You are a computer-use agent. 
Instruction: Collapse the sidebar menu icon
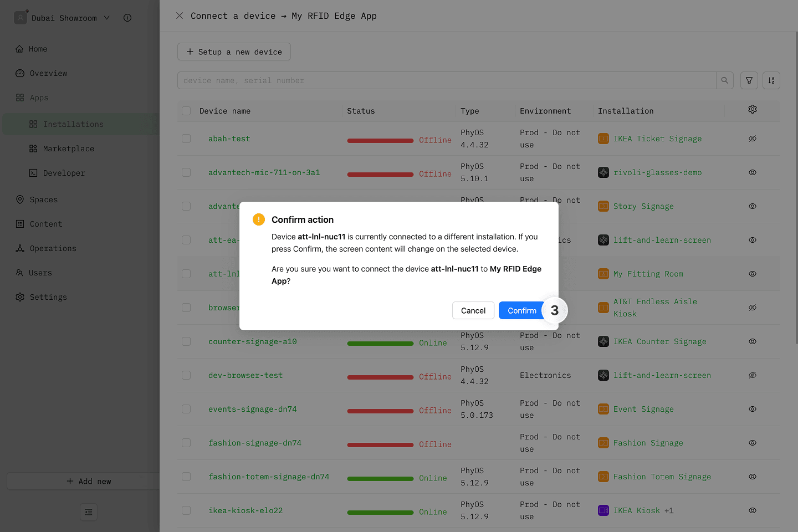(89, 512)
